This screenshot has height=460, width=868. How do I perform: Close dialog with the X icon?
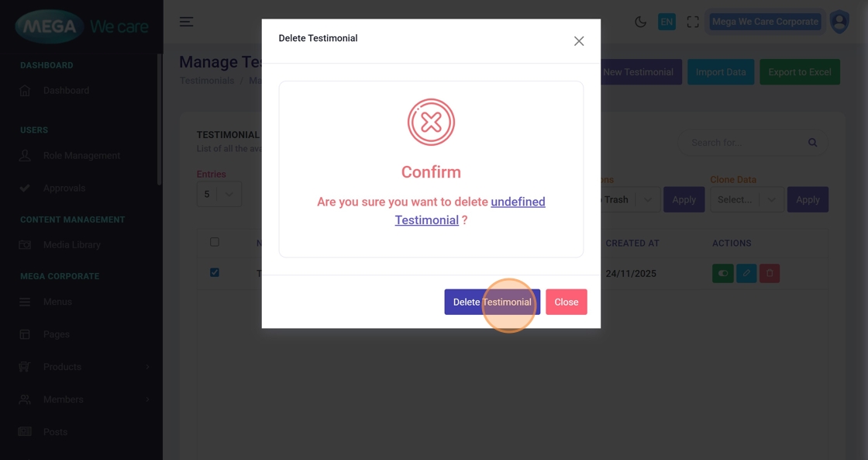[579, 41]
